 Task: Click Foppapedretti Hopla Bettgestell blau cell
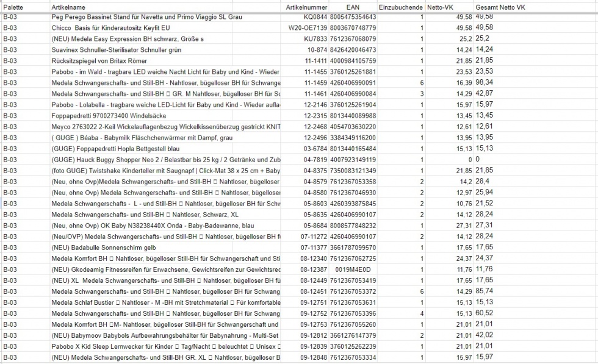pyautogui.click(x=115, y=149)
